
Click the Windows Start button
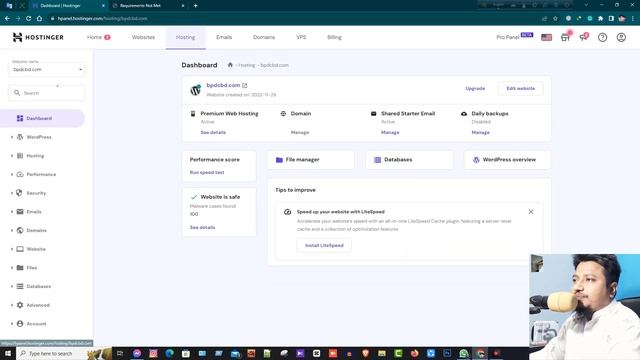[8, 353]
